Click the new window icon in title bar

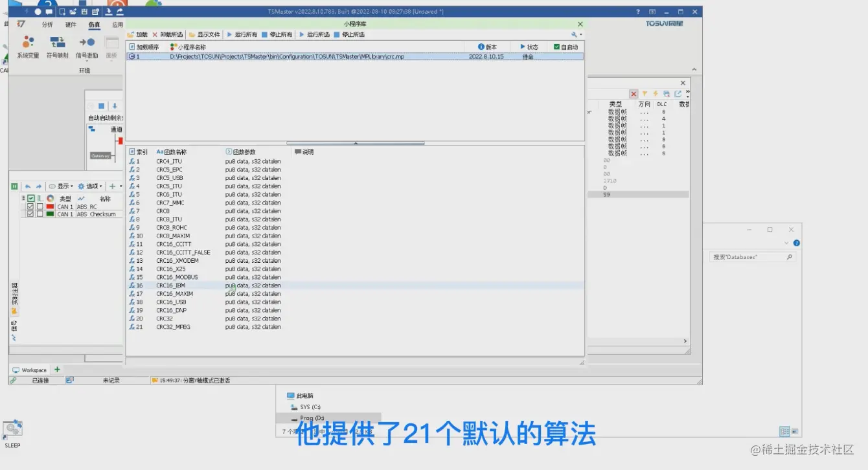[62, 12]
